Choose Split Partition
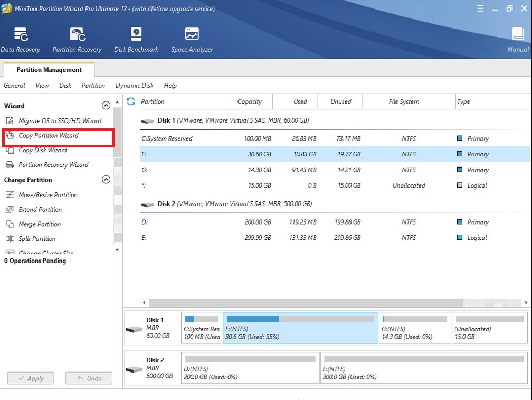532x400 pixels. click(37, 239)
